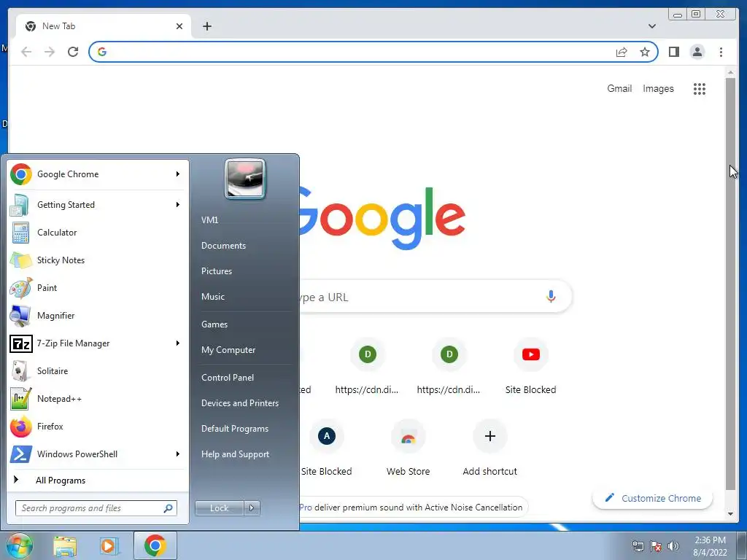747x560 pixels.
Task: Share this page icon in address bar
Action: (x=622, y=52)
